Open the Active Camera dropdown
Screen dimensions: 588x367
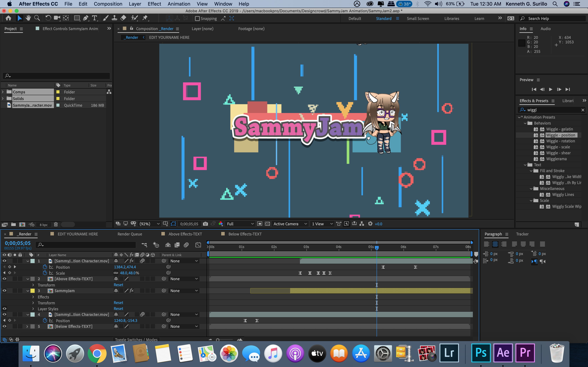pyautogui.click(x=290, y=224)
